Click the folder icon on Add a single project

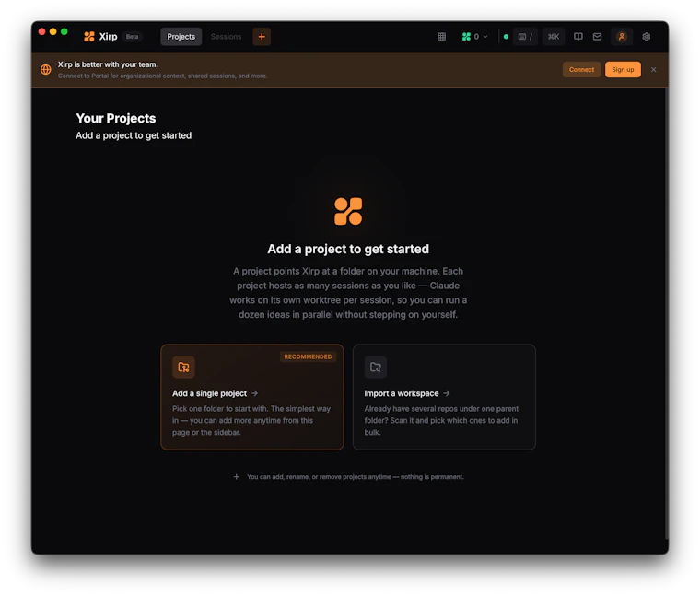(183, 367)
